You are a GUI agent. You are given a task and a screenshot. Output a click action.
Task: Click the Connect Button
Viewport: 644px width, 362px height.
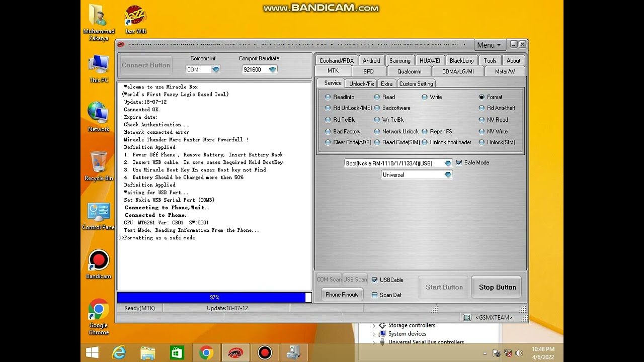coord(146,65)
